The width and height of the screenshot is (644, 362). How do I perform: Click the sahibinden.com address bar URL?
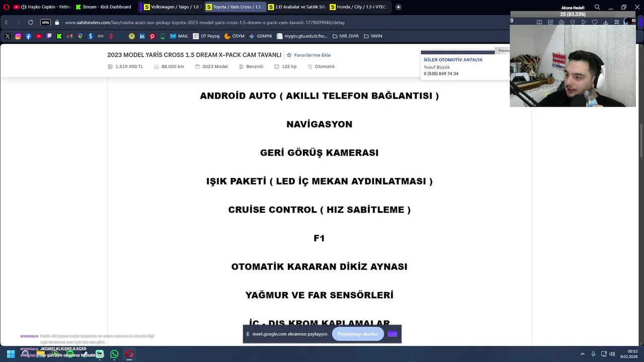pos(205,22)
